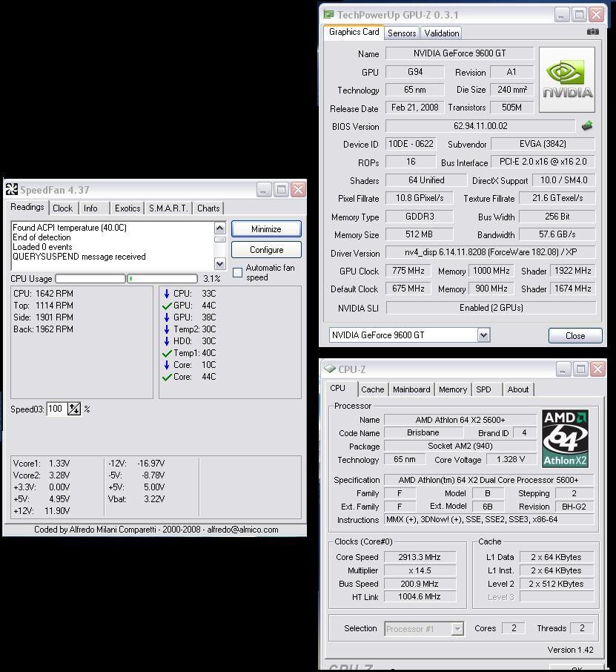Click the NVIDIA SLI Enabled (2 GPUs) field
This screenshot has height=672, width=616.
pyautogui.click(x=491, y=308)
